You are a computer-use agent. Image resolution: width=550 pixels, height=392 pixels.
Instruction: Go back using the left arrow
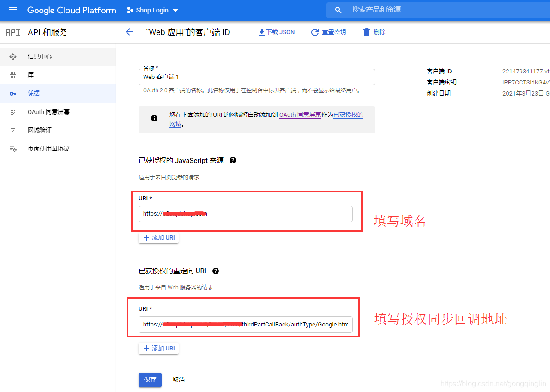coord(129,32)
